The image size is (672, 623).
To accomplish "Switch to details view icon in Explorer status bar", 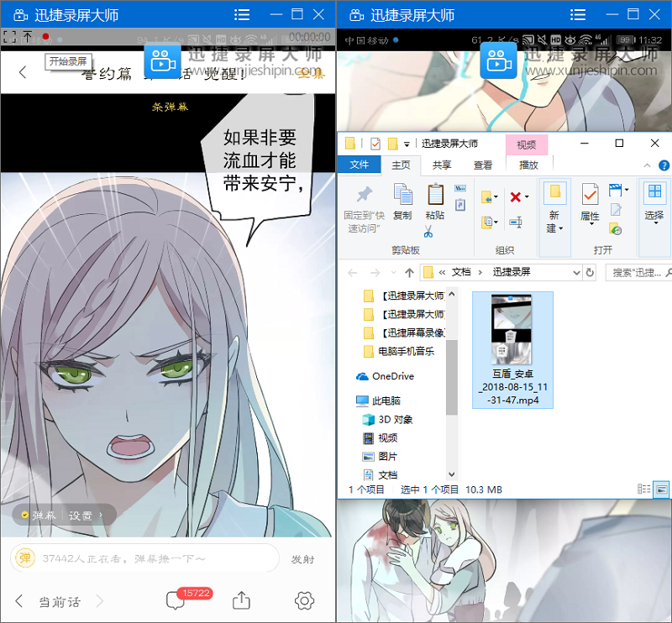I will point(643,489).
